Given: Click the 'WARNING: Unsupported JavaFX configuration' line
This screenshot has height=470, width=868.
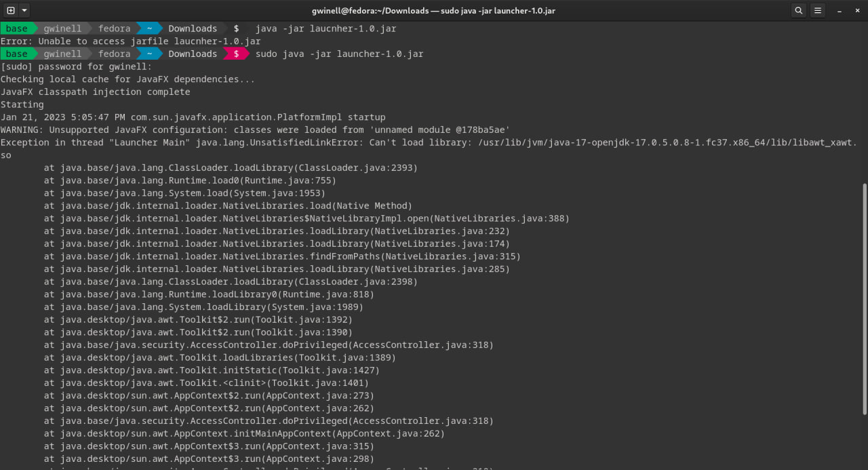Looking at the screenshot, I should (x=255, y=130).
